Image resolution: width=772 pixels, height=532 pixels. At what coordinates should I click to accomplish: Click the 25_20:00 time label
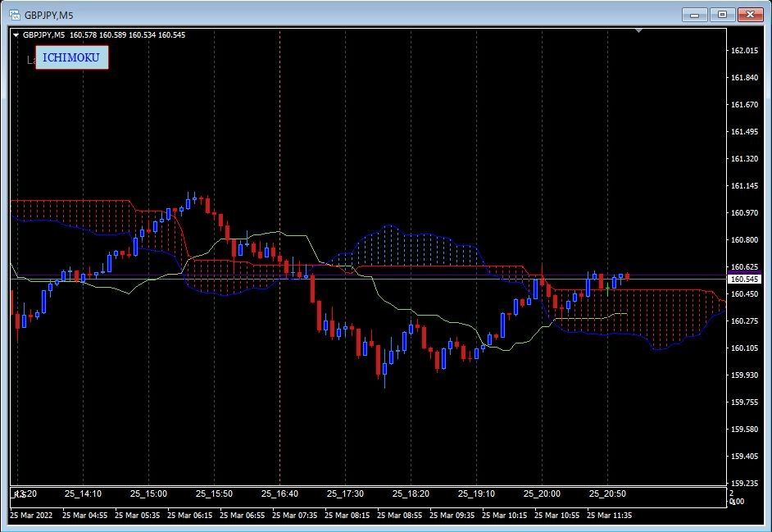(x=542, y=493)
